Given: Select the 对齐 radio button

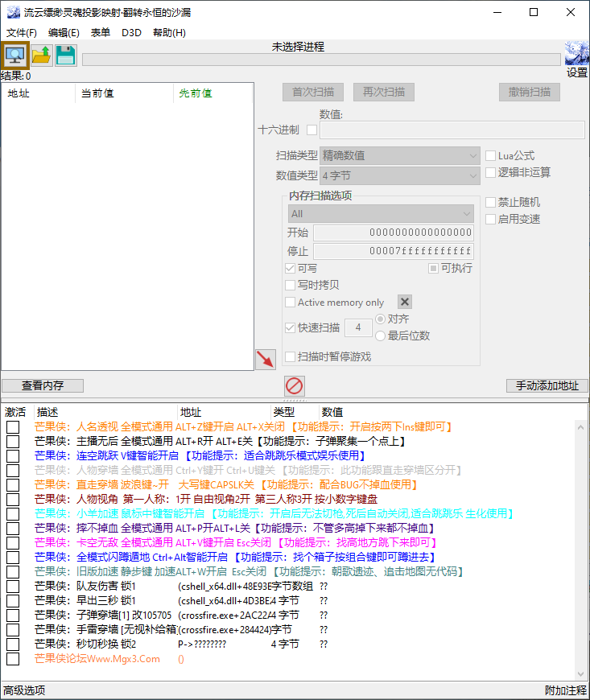Looking at the screenshot, I should click(380, 319).
